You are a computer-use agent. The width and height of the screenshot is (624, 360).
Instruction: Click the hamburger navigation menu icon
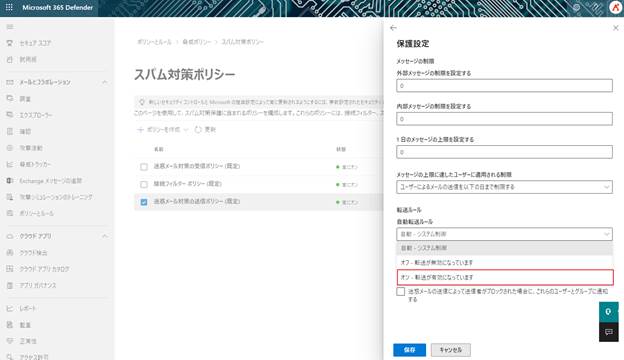10,27
